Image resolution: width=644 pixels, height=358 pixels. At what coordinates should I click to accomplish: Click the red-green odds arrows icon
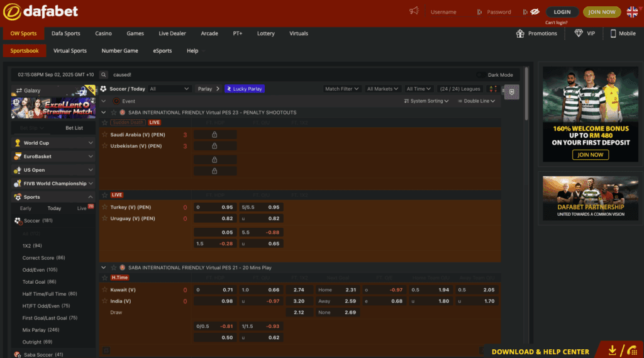(x=493, y=89)
